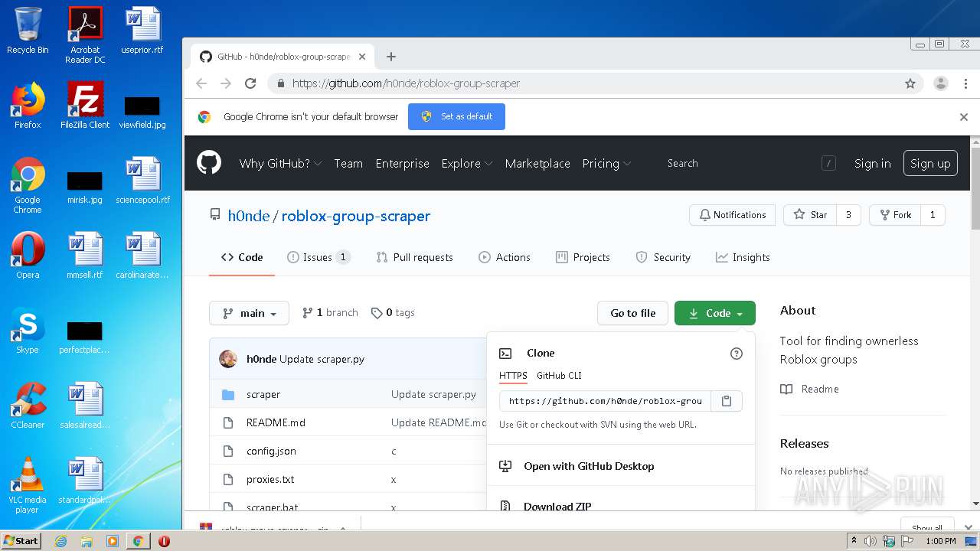Click the Notifications button
Image resolution: width=980 pixels, height=551 pixels.
click(732, 215)
